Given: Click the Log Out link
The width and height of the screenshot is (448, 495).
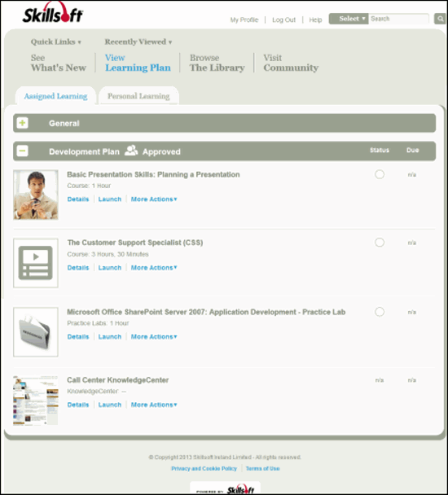Looking at the screenshot, I should pyautogui.click(x=283, y=20).
